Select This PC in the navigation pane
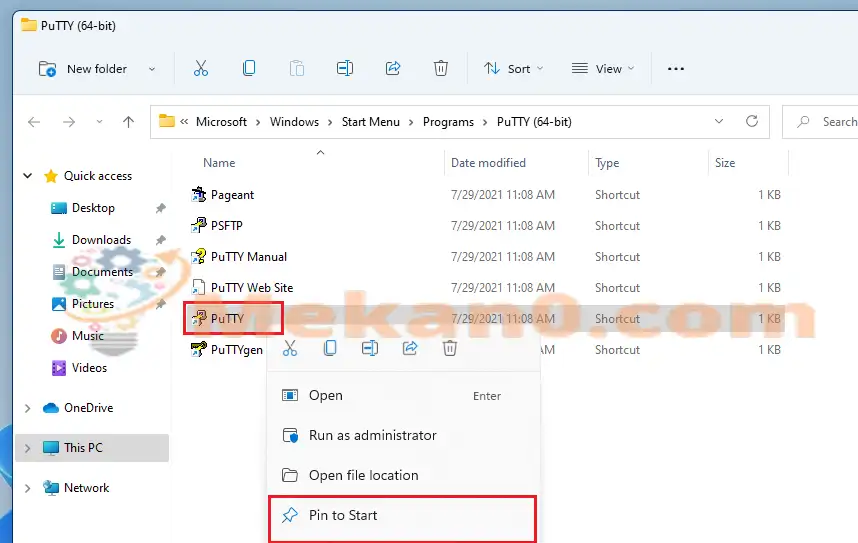This screenshot has height=543, width=858. [83, 448]
